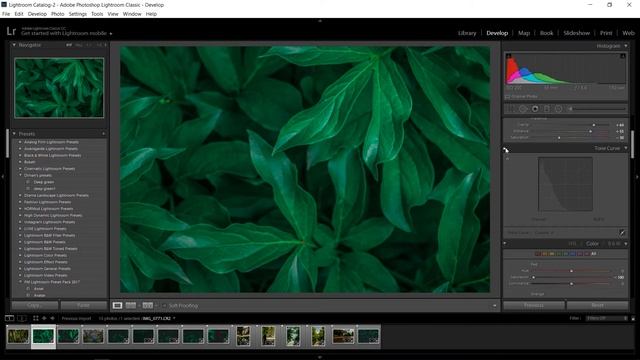
Task: Go forward with the filmstrip right arrow
Action: click(52, 318)
